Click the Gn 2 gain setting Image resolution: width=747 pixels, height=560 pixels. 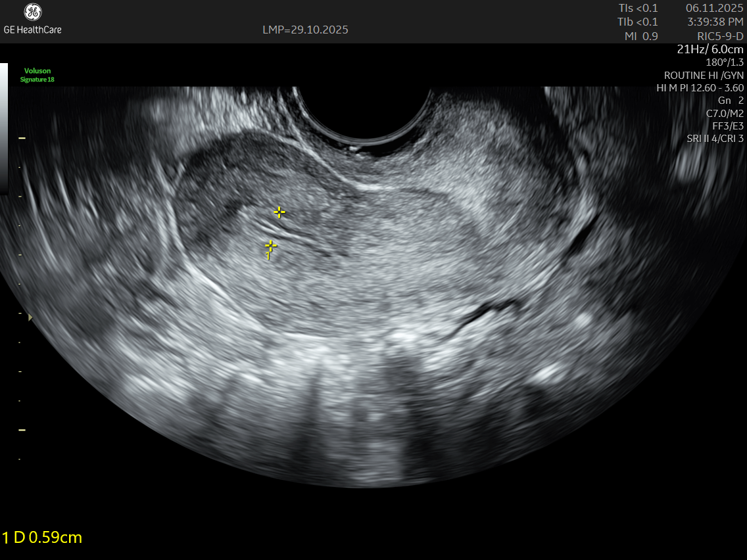point(731,100)
